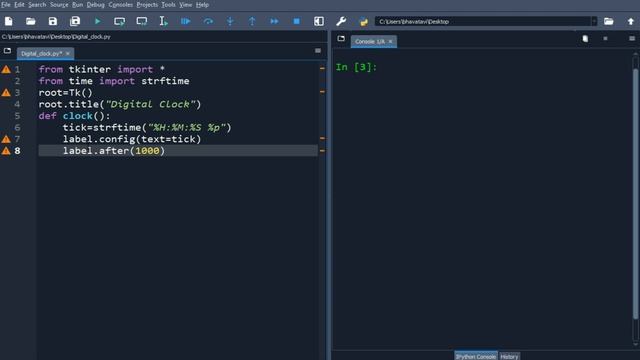Screen dimensions: 640x360
Task: Start debugging the file
Action: click(186, 21)
